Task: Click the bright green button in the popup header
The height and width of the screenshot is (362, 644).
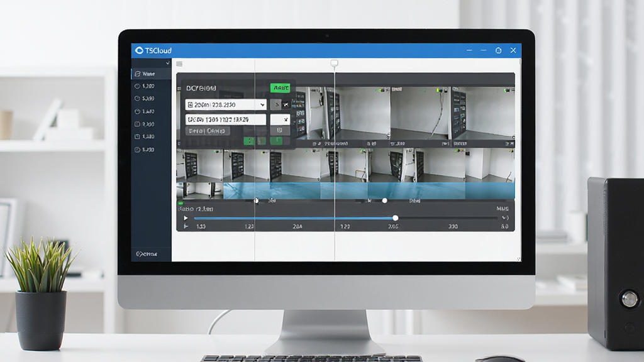Action: tap(280, 88)
